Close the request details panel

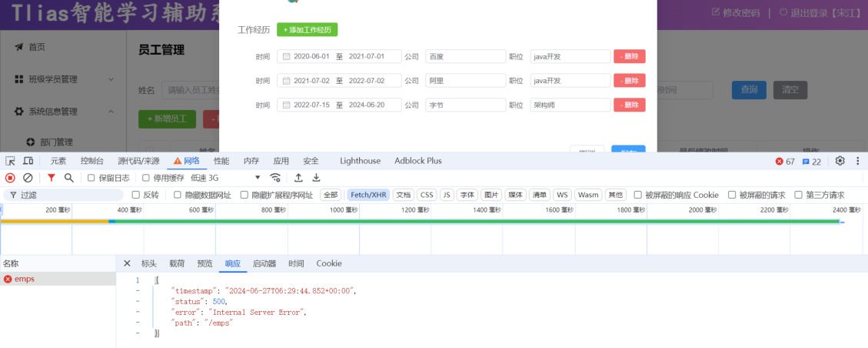pyautogui.click(x=127, y=264)
